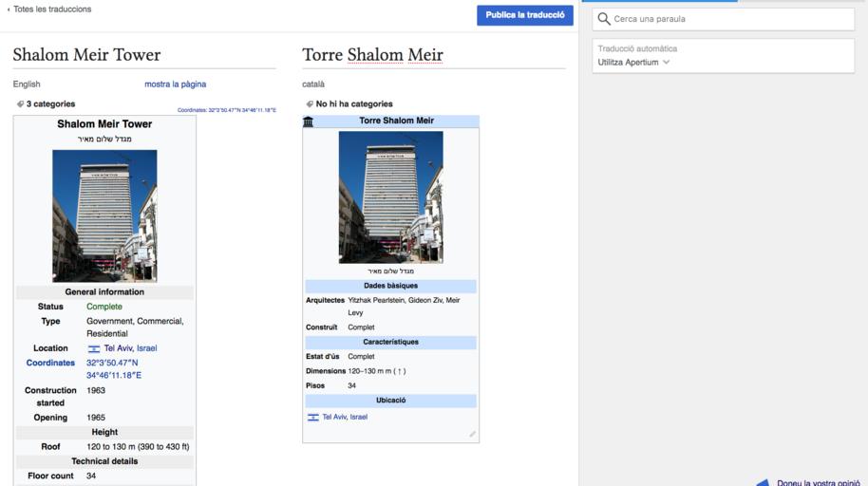Open the Tel Aviv link in source infobox
This screenshot has height=486, width=868.
[118, 348]
